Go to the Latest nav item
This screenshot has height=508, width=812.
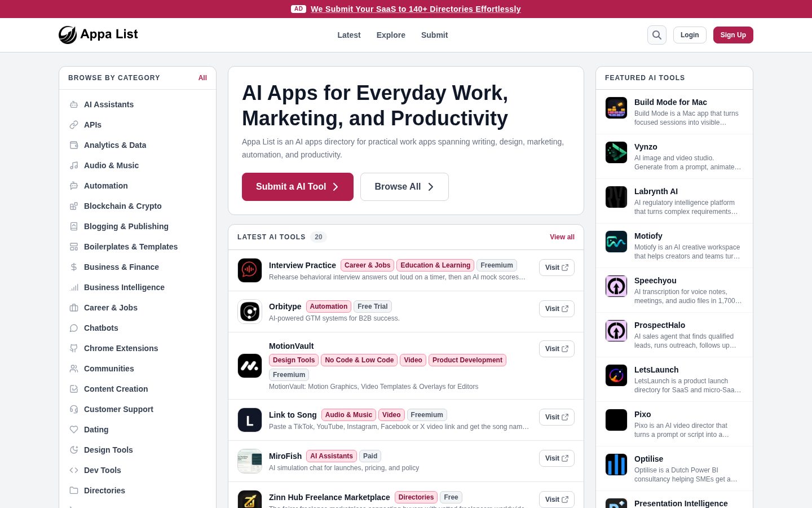pos(349,35)
